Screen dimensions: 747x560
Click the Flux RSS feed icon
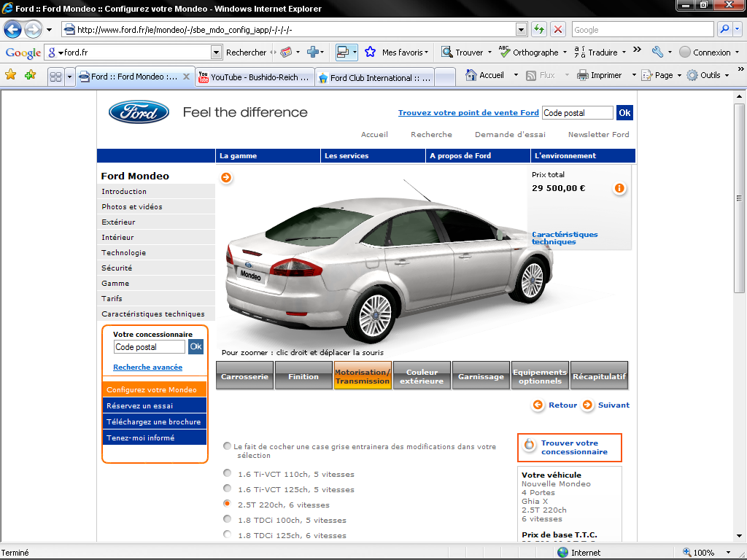531,75
